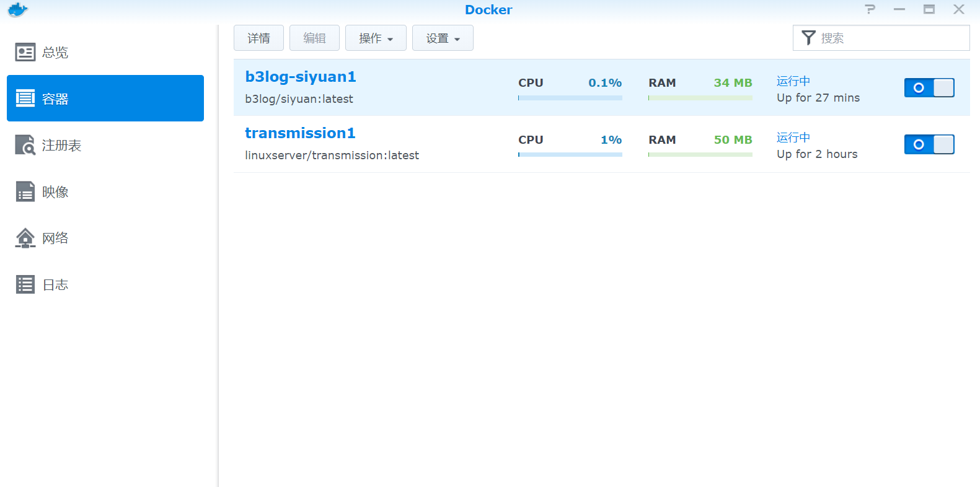Click the 1% CPU value for transmission1
This screenshot has height=487, width=980.
coord(611,140)
